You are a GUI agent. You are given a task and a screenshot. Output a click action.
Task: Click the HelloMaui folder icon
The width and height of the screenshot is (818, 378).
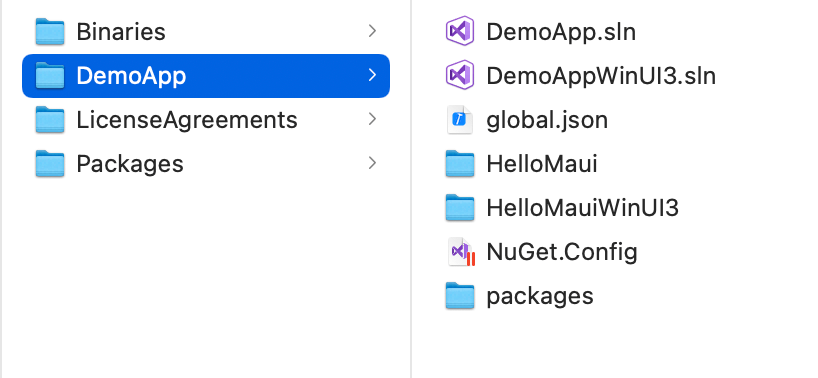[460, 164]
